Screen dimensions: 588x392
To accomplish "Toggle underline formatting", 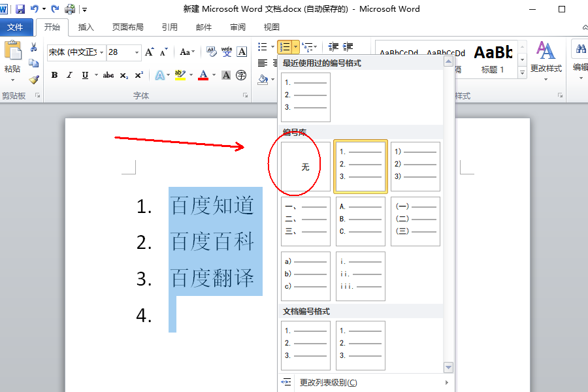I will [85, 75].
